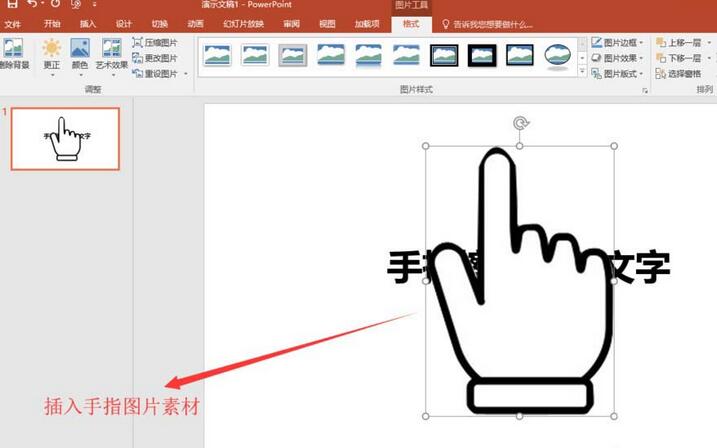Apply the simple white frame picture style

click(x=217, y=55)
